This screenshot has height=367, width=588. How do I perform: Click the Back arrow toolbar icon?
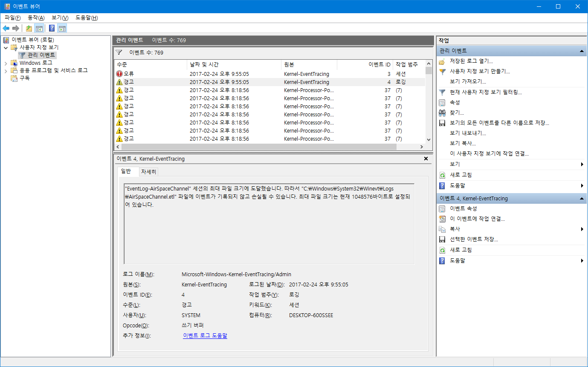tap(6, 29)
